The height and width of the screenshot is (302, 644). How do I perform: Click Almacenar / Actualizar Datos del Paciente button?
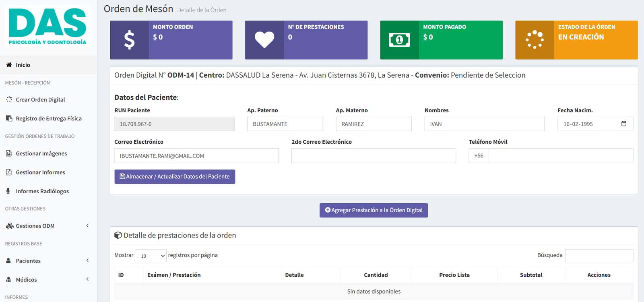[x=175, y=176]
